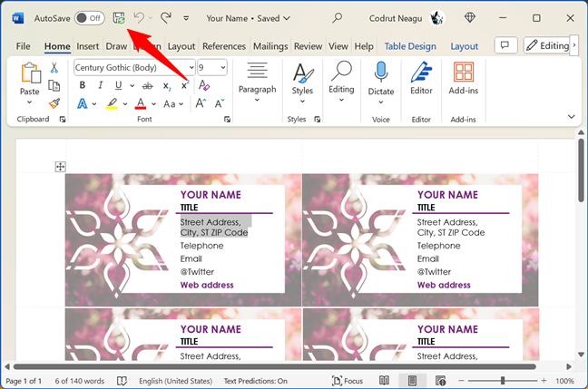Image resolution: width=588 pixels, height=389 pixels.
Task: Apply Text Effects blue A icon
Action: tap(83, 103)
